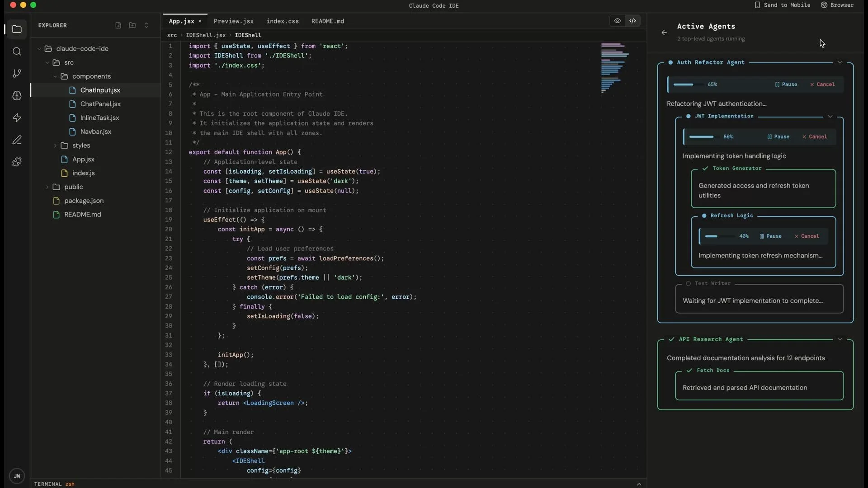The width and height of the screenshot is (868, 488).
Task: Pause the Auth Refactor Agent
Action: (786, 84)
